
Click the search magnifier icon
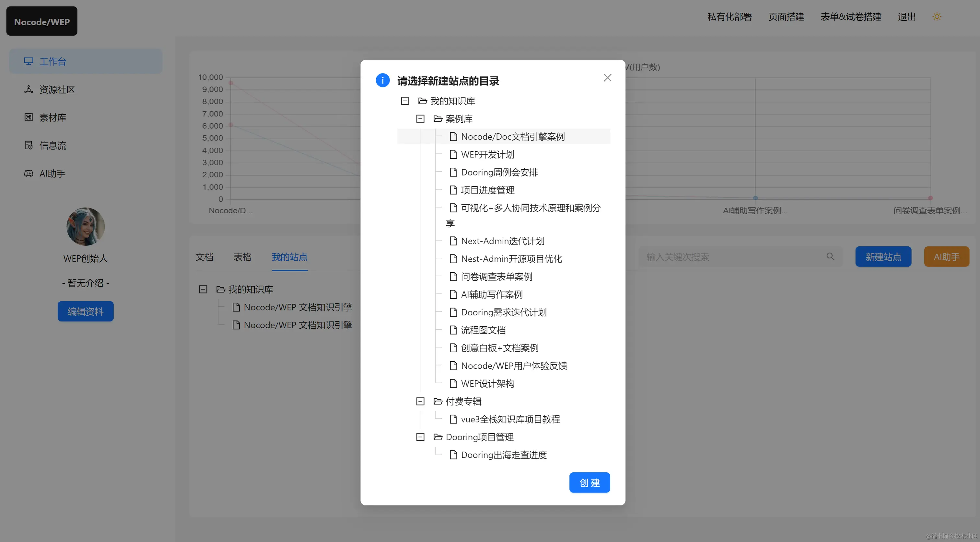point(830,256)
